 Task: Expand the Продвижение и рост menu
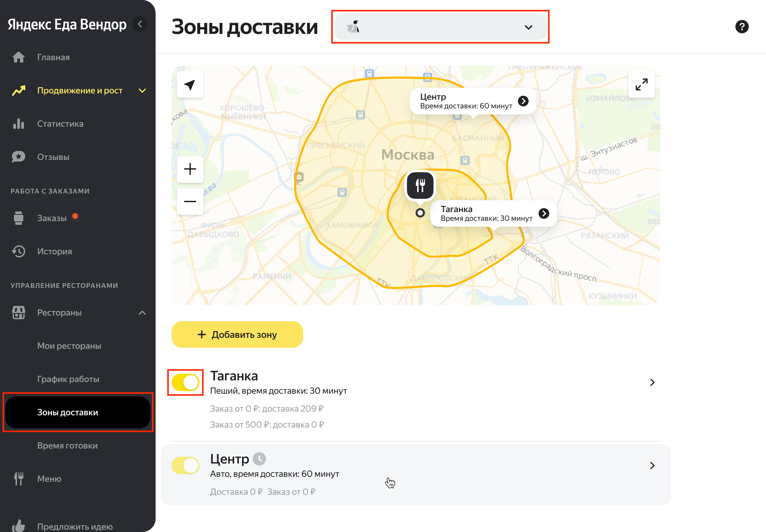(x=142, y=91)
